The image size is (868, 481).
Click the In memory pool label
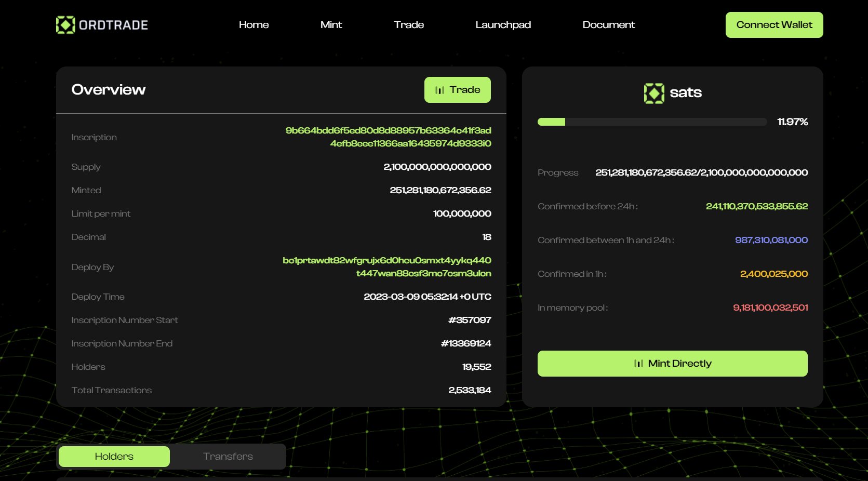click(573, 308)
